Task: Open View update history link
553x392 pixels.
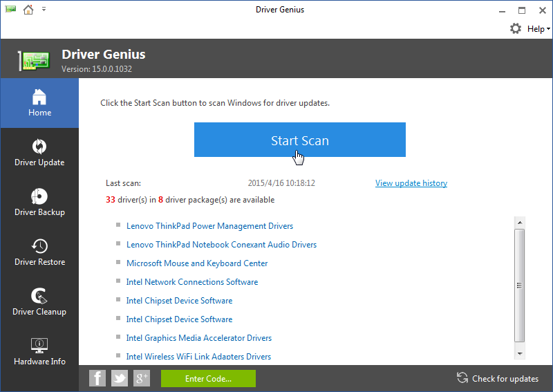Action: (411, 183)
